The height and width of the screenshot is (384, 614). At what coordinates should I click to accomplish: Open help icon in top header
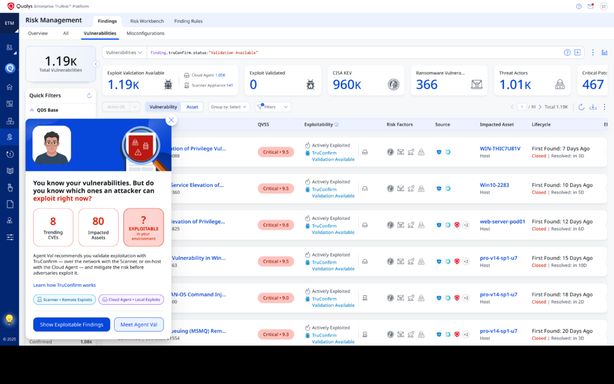tap(579, 6)
